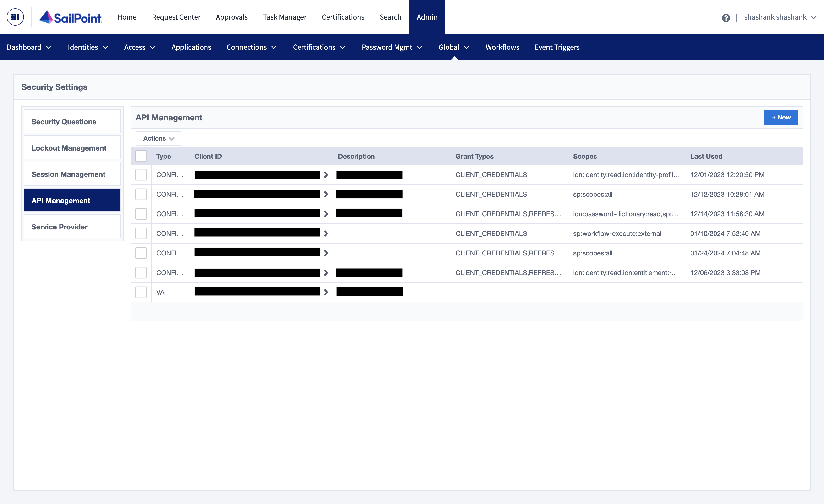Expand first Client ID arrow expander

(x=326, y=175)
